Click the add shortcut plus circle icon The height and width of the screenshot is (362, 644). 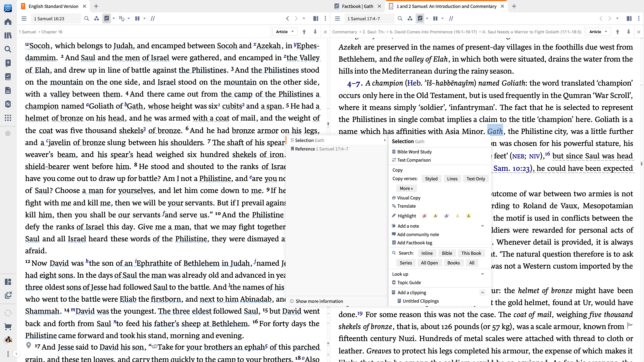[8, 133]
